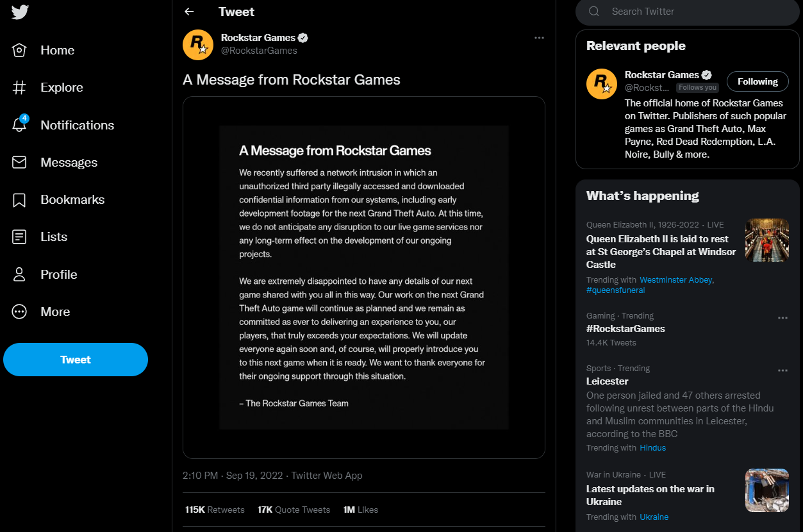Open options for the #RockstarGames trend

[x=782, y=317]
